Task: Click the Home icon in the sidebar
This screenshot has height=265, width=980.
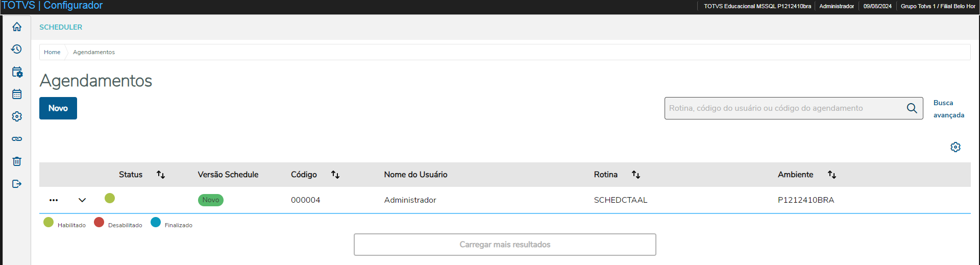Action: [x=17, y=27]
